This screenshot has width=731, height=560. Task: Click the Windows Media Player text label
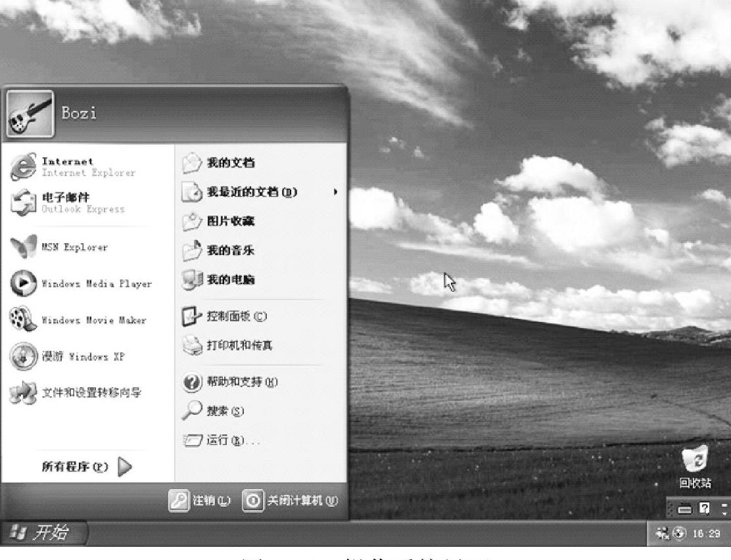(x=97, y=283)
